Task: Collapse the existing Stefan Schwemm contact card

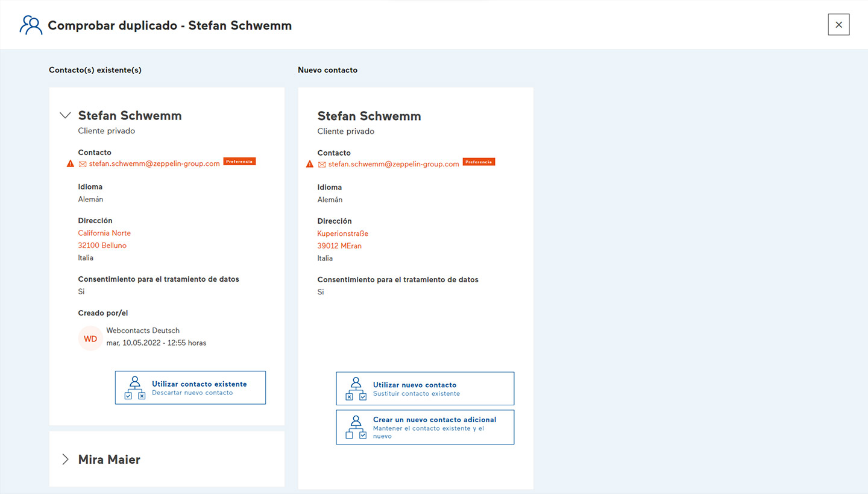Action: pyautogui.click(x=65, y=115)
